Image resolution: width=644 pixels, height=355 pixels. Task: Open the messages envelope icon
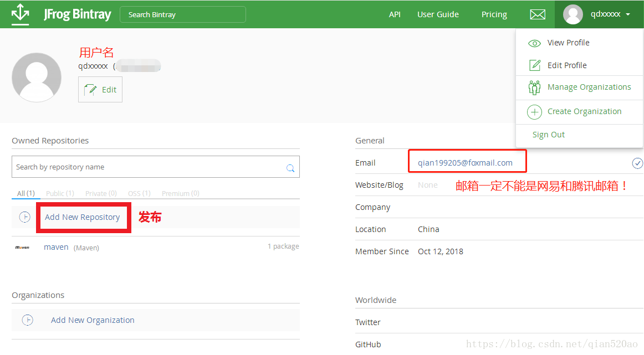click(537, 14)
